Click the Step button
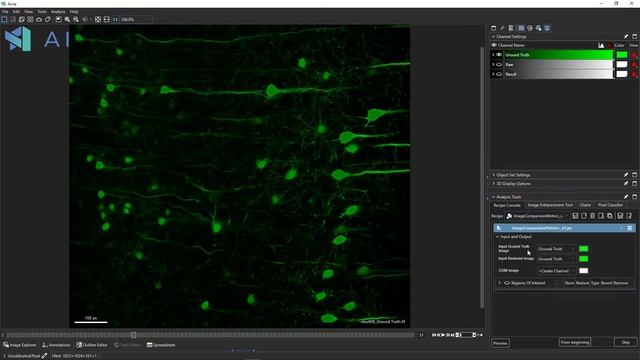Viewport: 640px width, 360px height. (x=625, y=342)
